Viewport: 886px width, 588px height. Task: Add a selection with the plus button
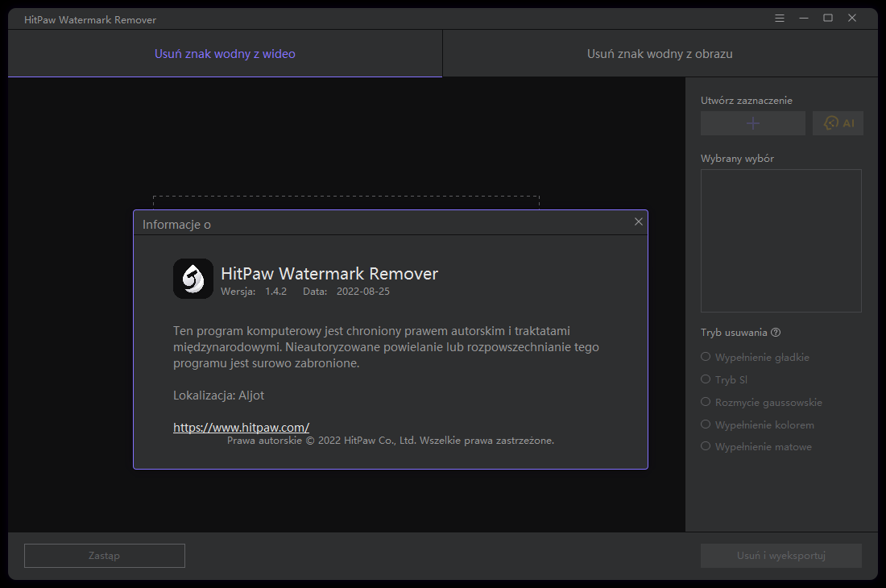[752, 123]
